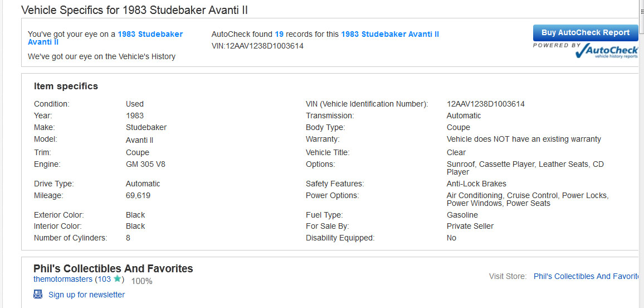Click the teal feedback star icon
Viewport: 644px width, 308px height.
click(118, 279)
